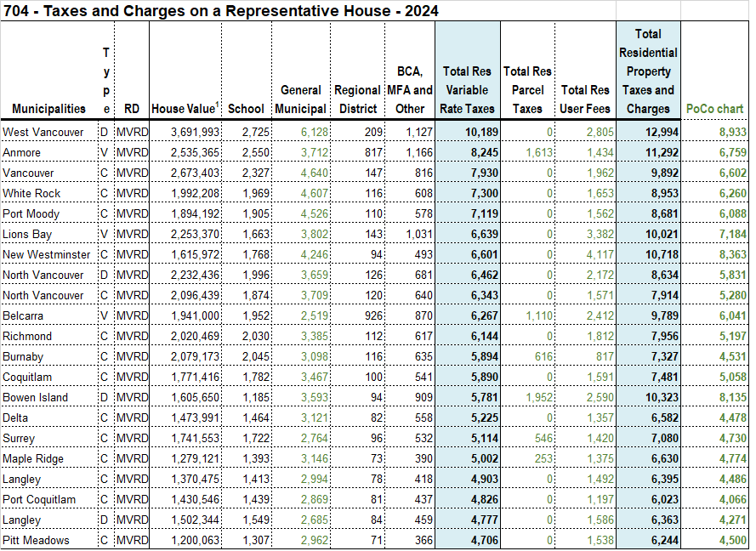Select the General Municipal column header

tap(301, 99)
